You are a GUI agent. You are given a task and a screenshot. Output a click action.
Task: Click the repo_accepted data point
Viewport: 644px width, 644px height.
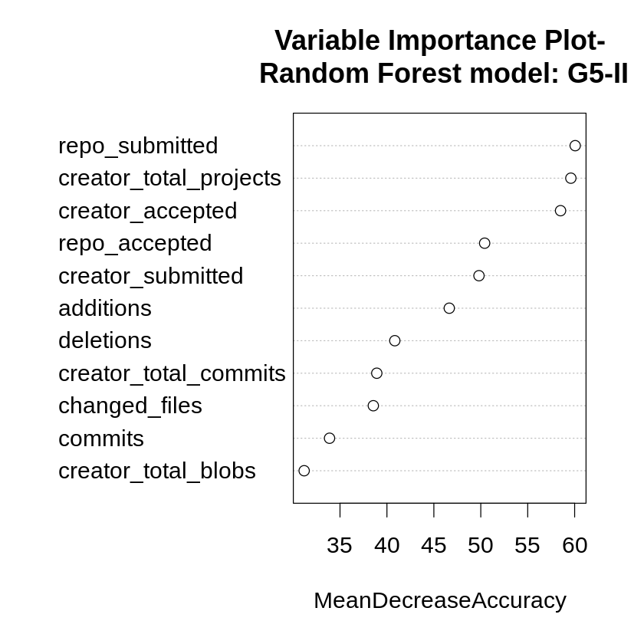pos(485,243)
